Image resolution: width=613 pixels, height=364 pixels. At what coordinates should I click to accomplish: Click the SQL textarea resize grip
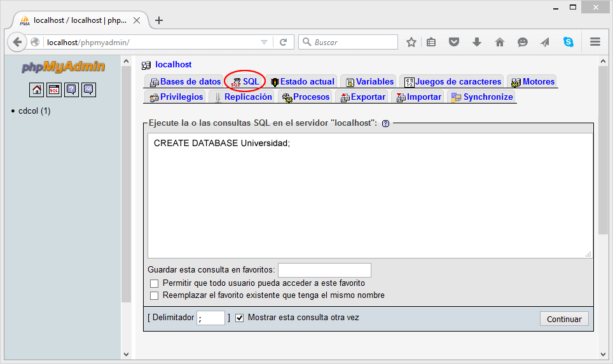point(588,254)
